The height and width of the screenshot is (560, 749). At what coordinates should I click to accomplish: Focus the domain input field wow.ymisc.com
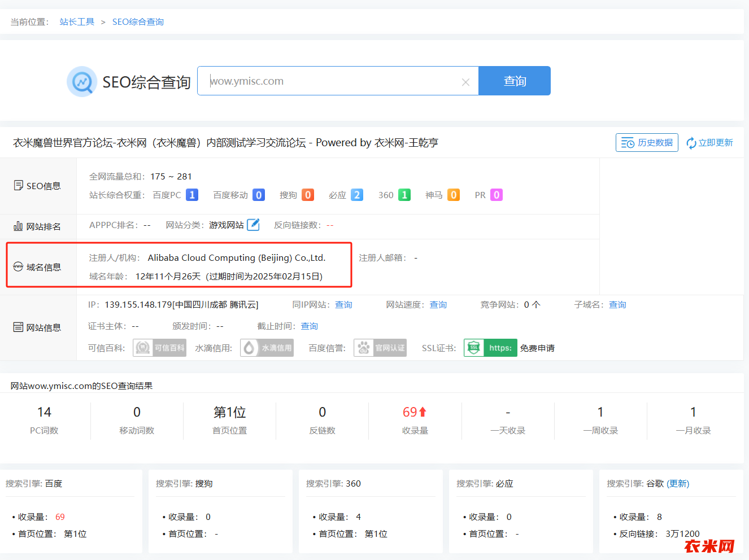click(338, 81)
